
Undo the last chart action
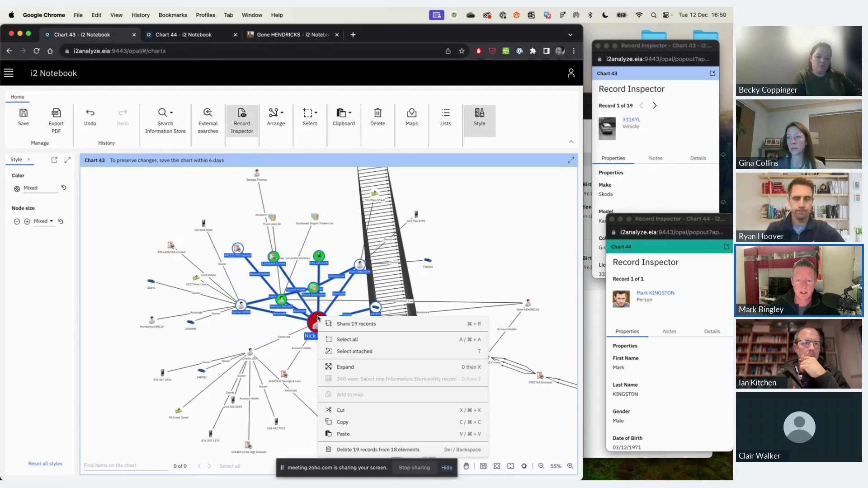tap(90, 117)
